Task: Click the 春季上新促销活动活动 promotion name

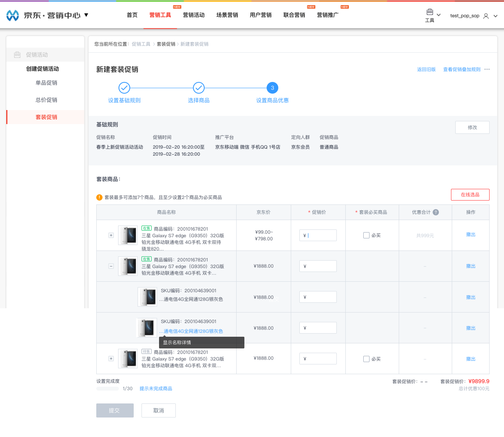Action: click(x=120, y=147)
